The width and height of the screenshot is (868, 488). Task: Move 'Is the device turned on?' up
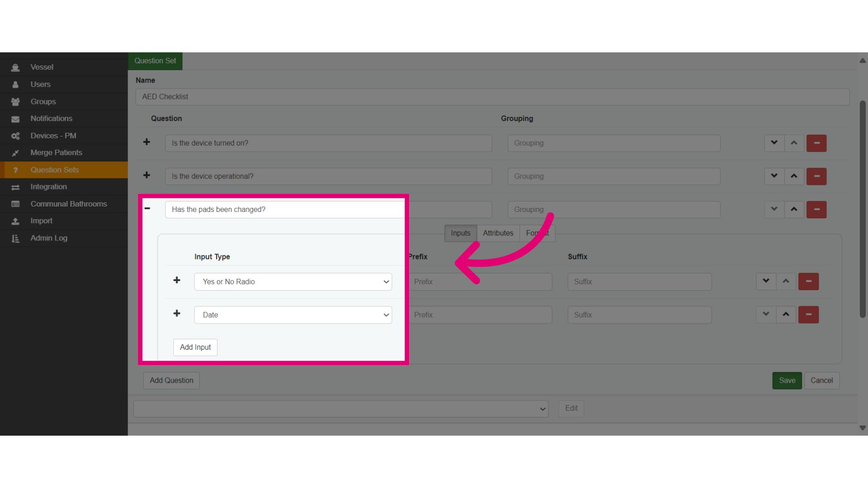[x=794, y=143]
